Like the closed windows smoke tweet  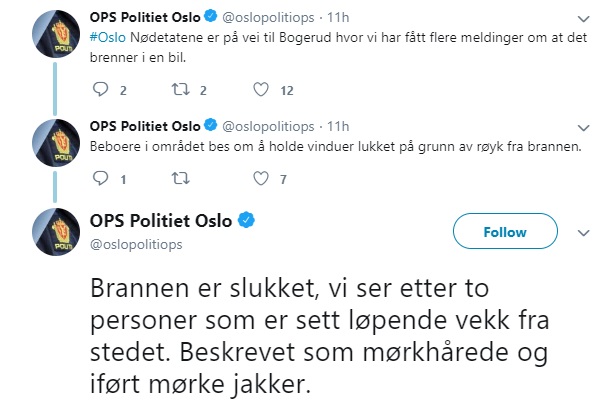(261, 179)
